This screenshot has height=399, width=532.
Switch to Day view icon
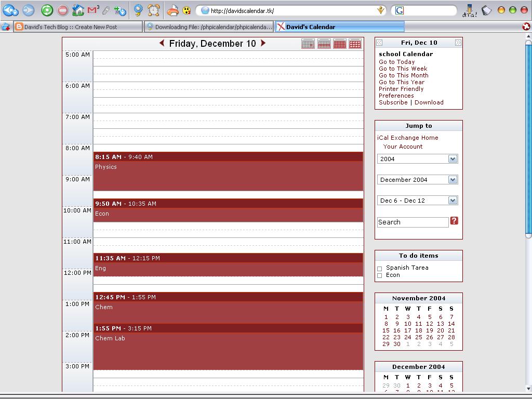pos(308,44)
